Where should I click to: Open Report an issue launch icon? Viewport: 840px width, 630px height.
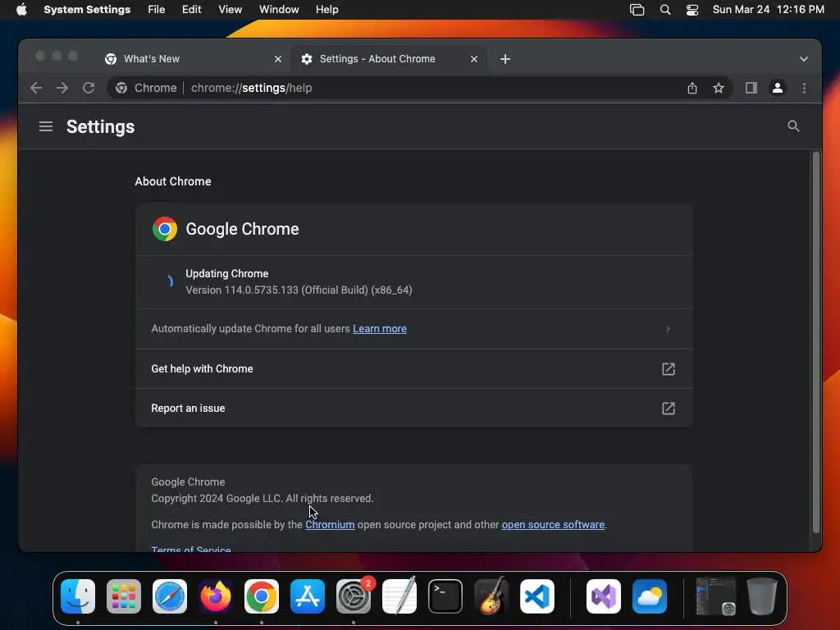click(x=668, y=409)
